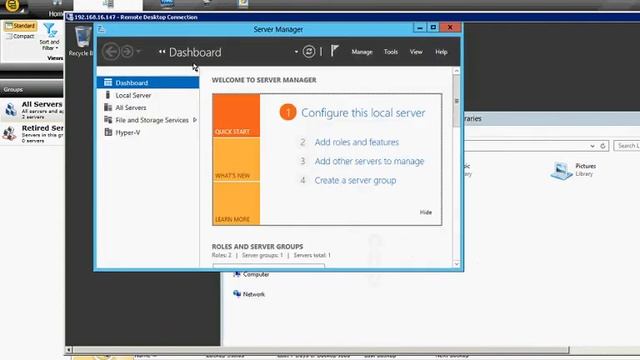Viewport: 640px width, 360px height.
Task: Open the View menu
Action: [416, 52]
